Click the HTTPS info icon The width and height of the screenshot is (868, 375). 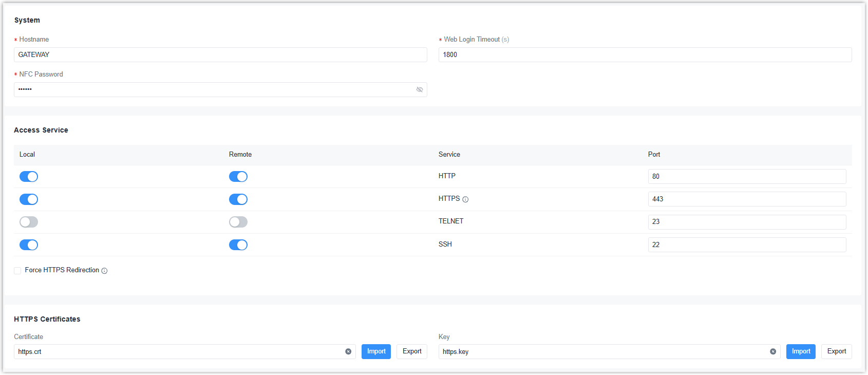465,199
